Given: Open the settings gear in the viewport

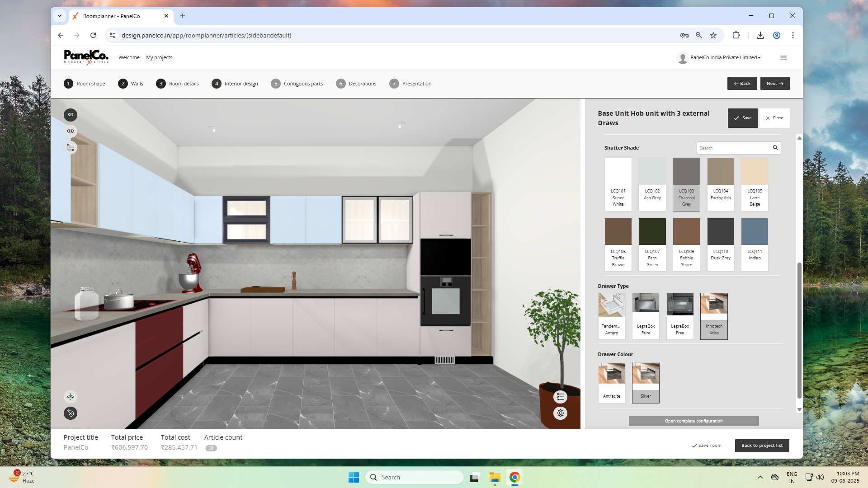Looking at the screenshot, I should point(561,413).
